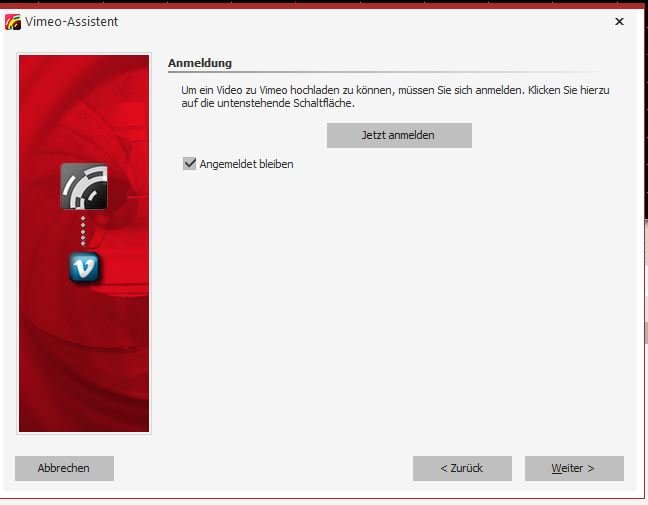The height and width of the screenshot is (505, 648).
Task: Click the "Angemeldet bleiben" label text
Action: (246, 164)
